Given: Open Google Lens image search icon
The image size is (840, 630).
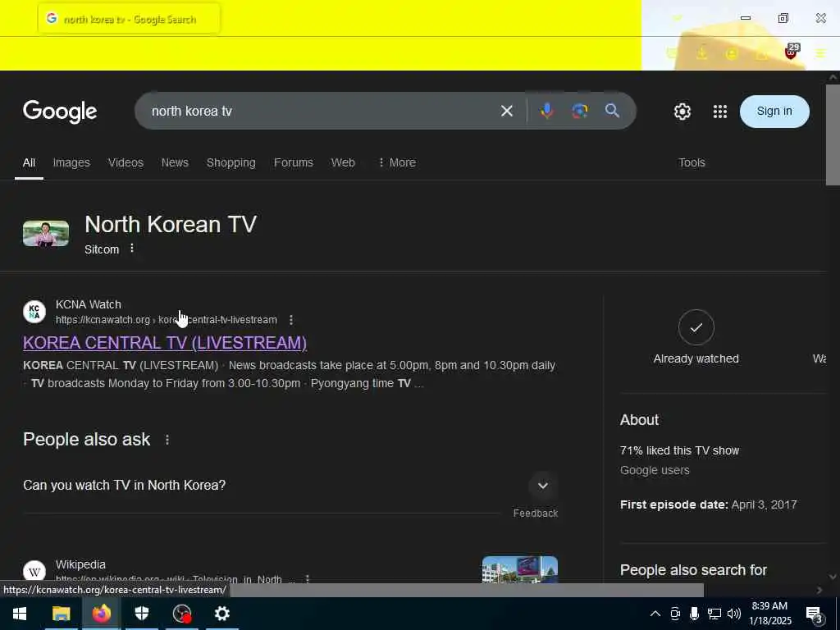Looking at the screenshot, I should [580, 111].
